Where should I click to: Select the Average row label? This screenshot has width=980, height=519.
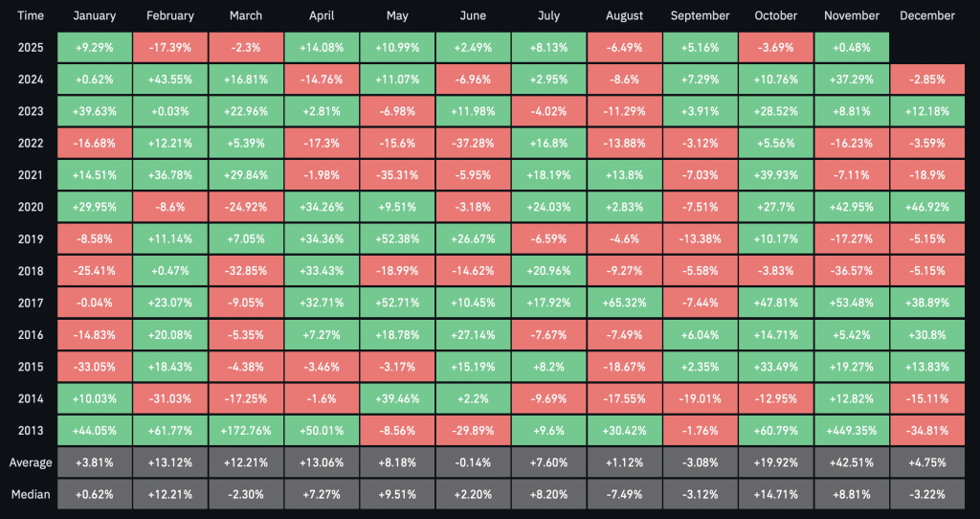(x=28, y=463)
